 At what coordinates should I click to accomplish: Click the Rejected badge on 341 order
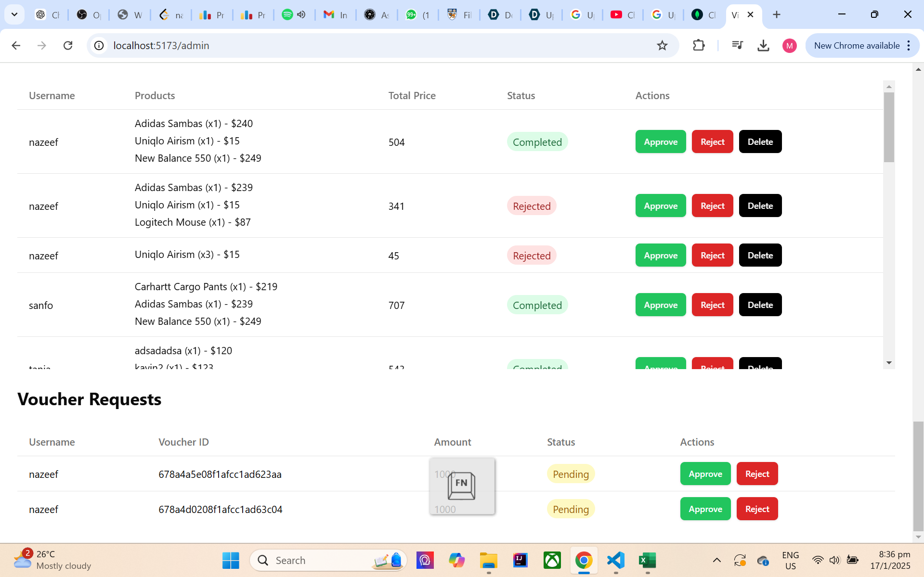coord(532,206)
